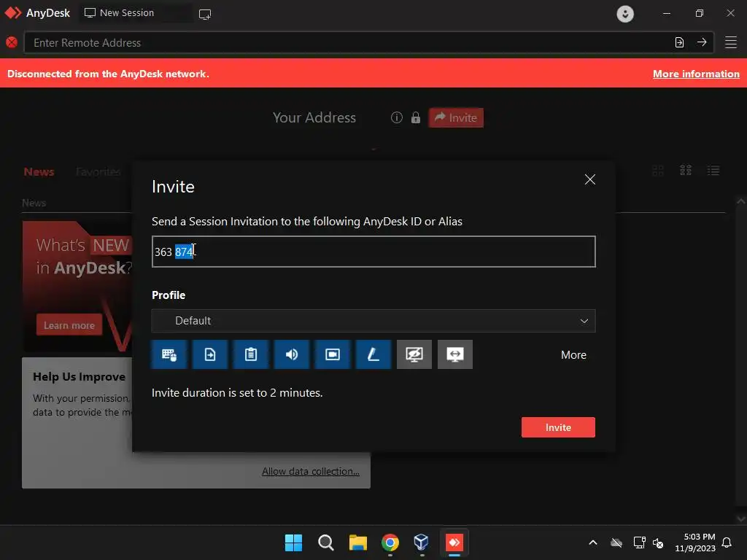
Task: Open Google Chrome from the taskbar
Action: (x=390, y=542)
